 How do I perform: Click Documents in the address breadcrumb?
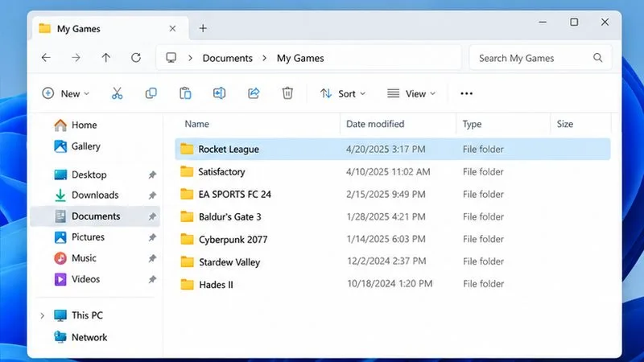point(228,58)
